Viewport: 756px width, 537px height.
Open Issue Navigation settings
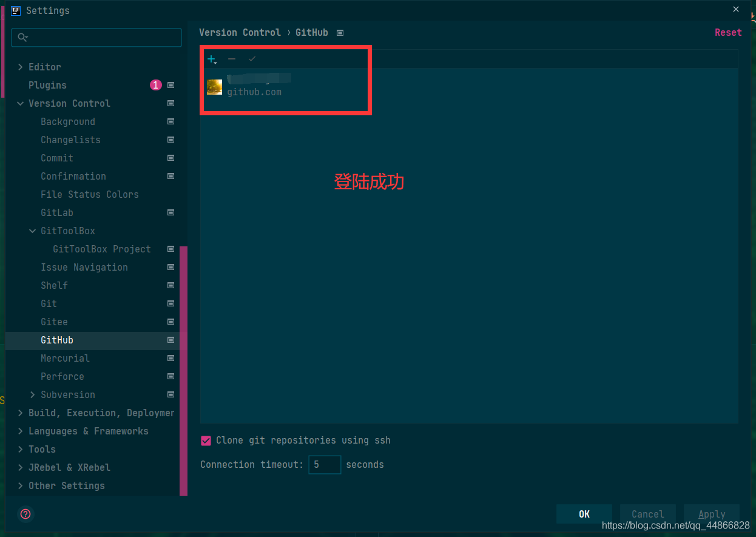point(84,268)
